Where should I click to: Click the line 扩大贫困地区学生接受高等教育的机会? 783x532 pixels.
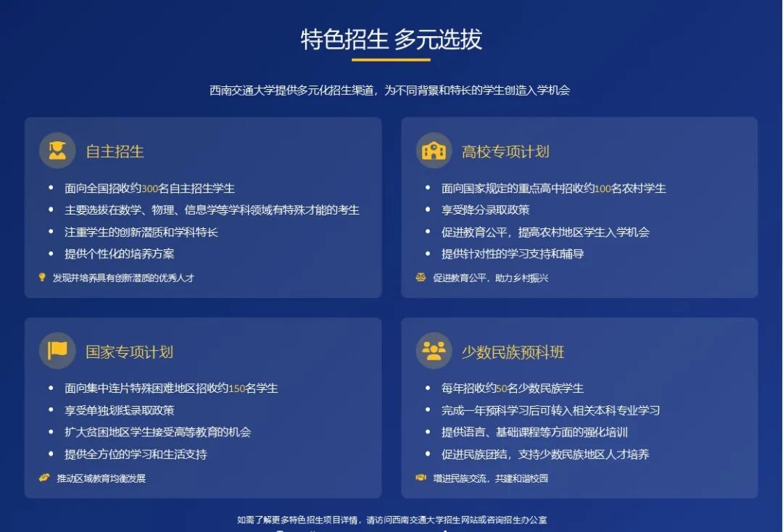pos(158,432)
